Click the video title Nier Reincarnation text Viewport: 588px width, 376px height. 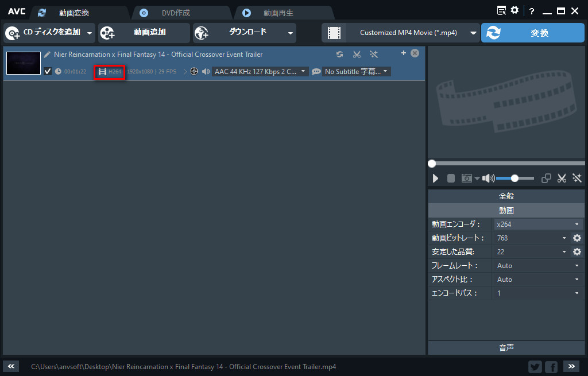(158, 55)
